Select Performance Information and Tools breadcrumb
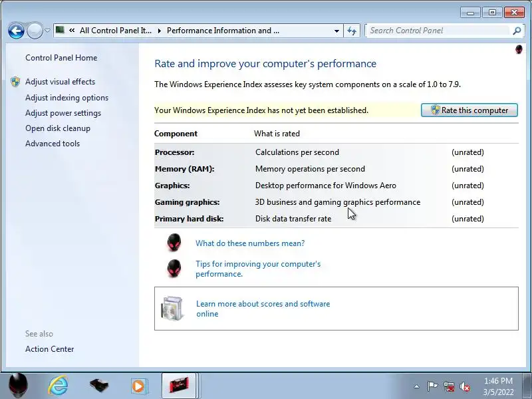The height and width of the screenshot is (399, 532). pyautogui.click(x=223, y=31)
